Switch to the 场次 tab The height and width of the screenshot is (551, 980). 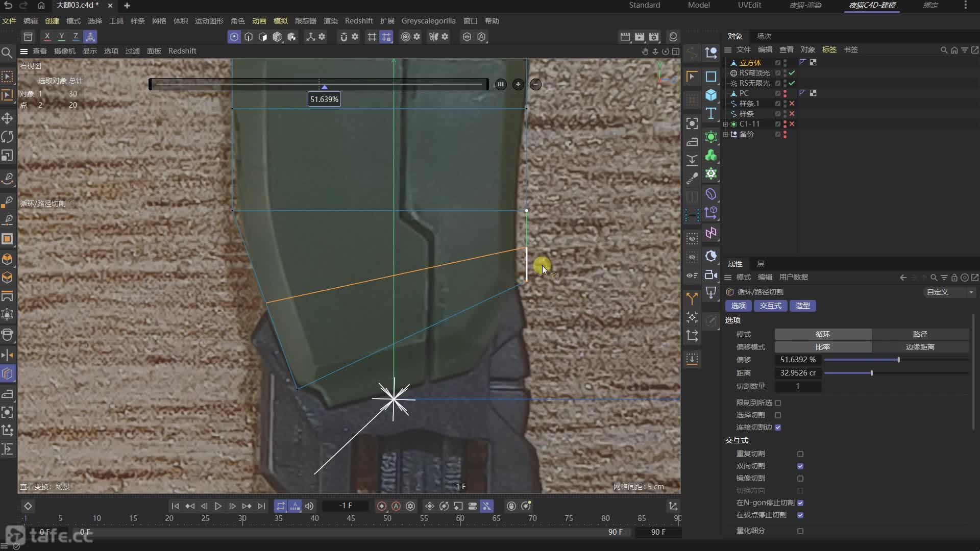[764, 36]
